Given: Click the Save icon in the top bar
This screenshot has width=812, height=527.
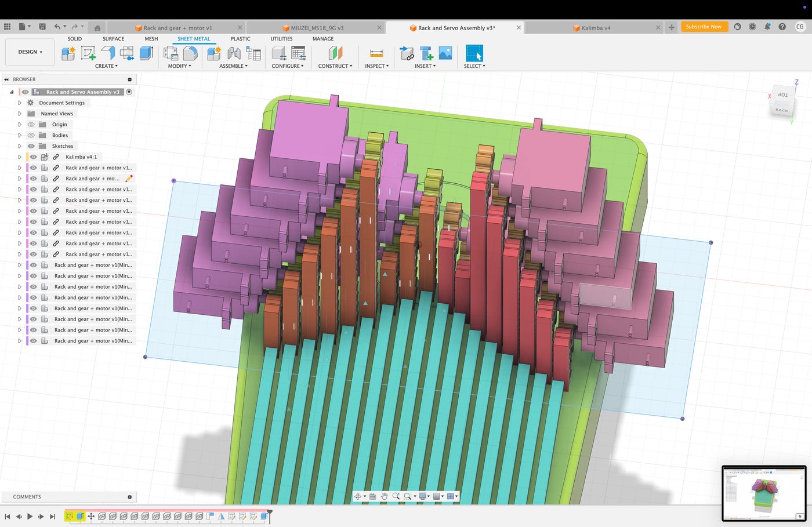Looking at the screenshot, I should (42, 27).
